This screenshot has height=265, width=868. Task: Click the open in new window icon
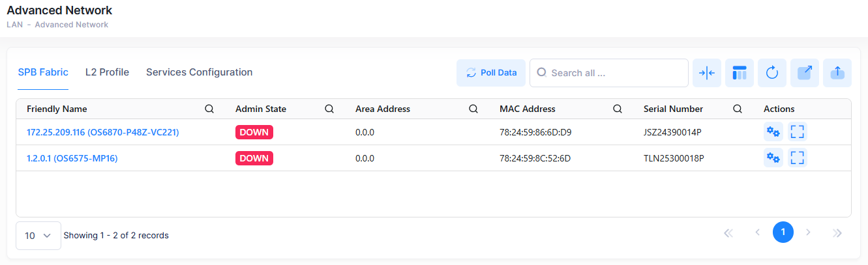coord(805,73)
